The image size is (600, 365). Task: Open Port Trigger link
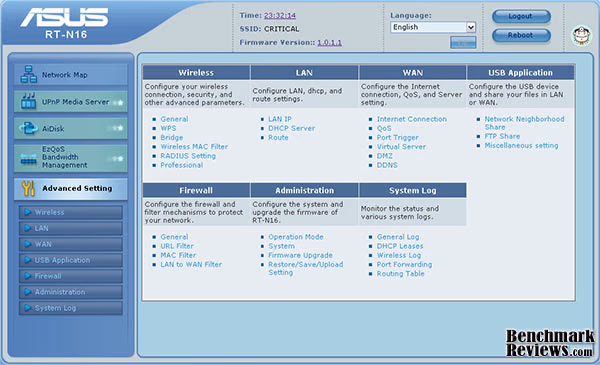398,137
